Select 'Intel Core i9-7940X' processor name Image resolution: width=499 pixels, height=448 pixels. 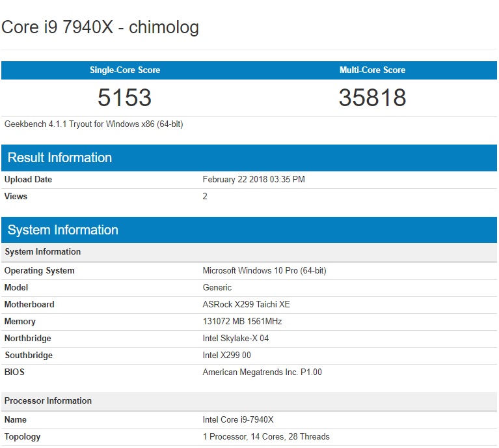[x=238, y=419]
